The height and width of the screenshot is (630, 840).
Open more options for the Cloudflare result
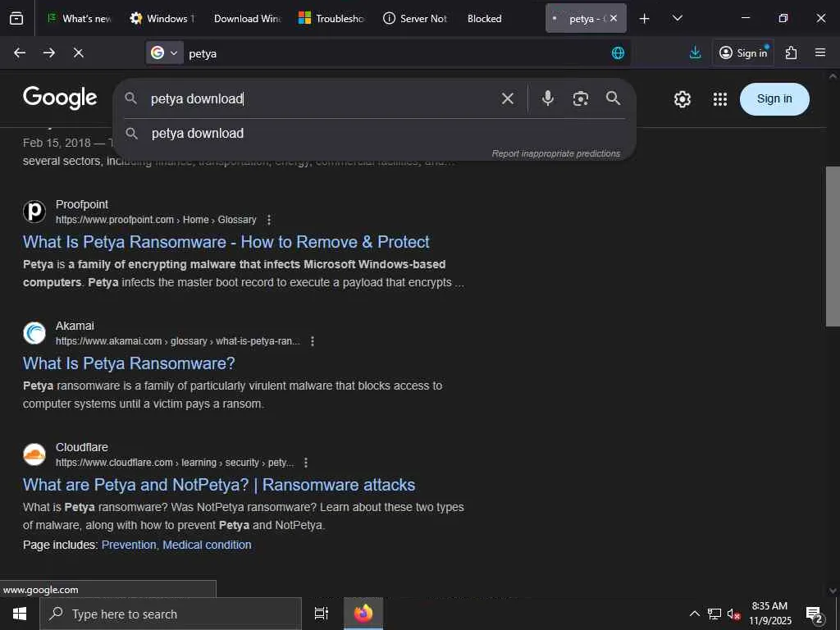point(305,463)
